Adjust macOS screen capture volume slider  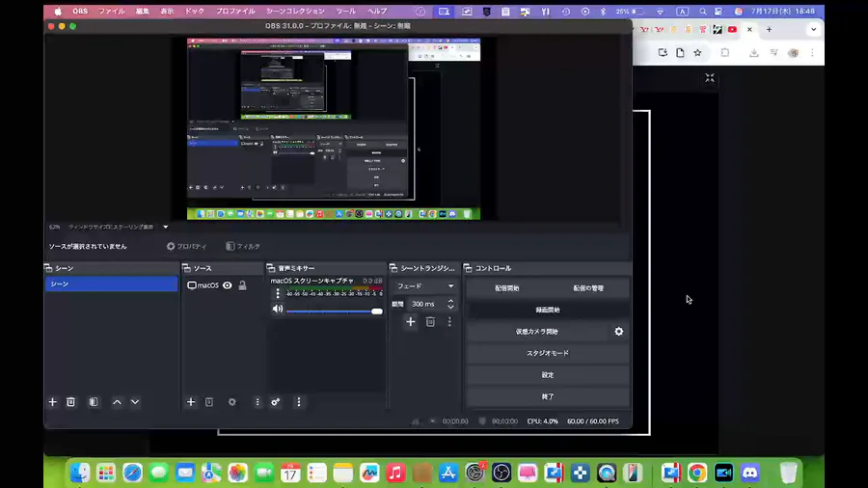point(335,312)
